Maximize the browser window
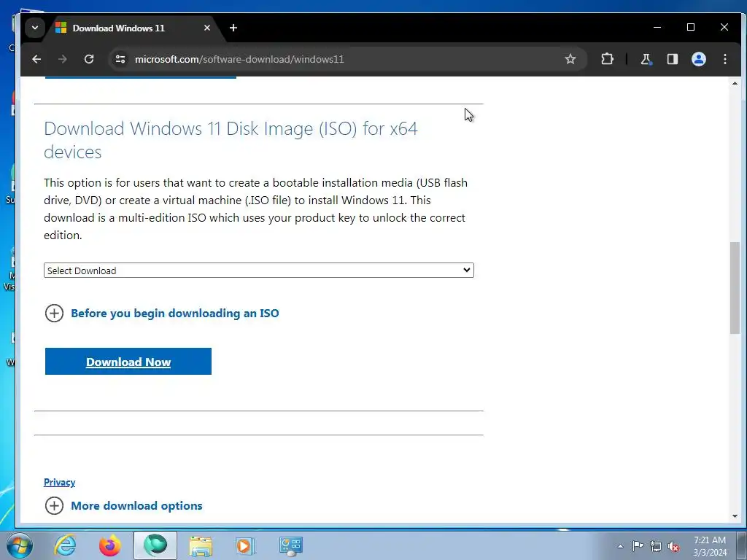 pos(691,27)
